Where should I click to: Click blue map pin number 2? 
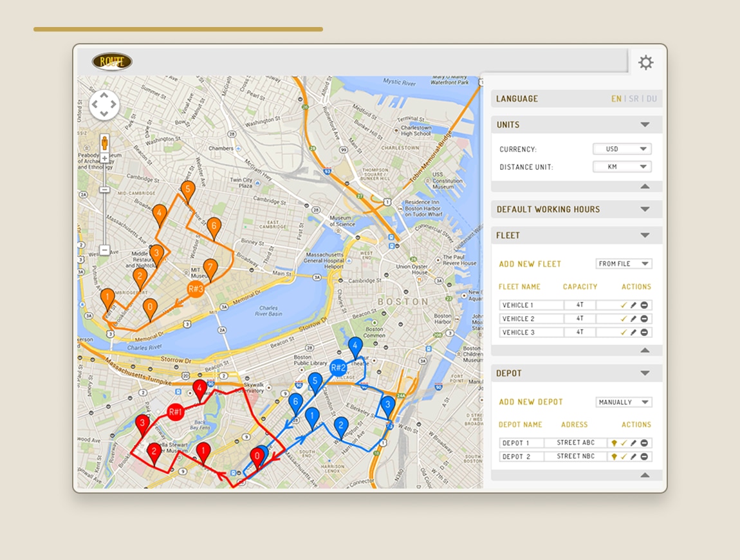click(x=341, y=428)
